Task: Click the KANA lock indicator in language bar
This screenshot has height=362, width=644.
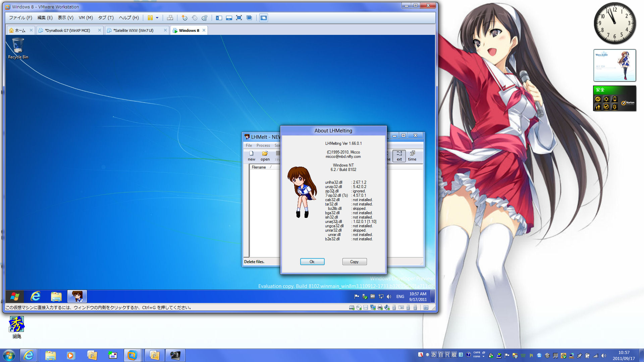Action: coord(477,357)
